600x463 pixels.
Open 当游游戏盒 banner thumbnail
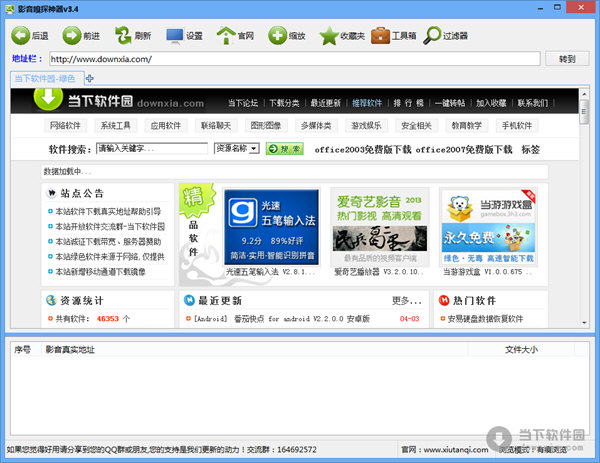click(489, 227)
